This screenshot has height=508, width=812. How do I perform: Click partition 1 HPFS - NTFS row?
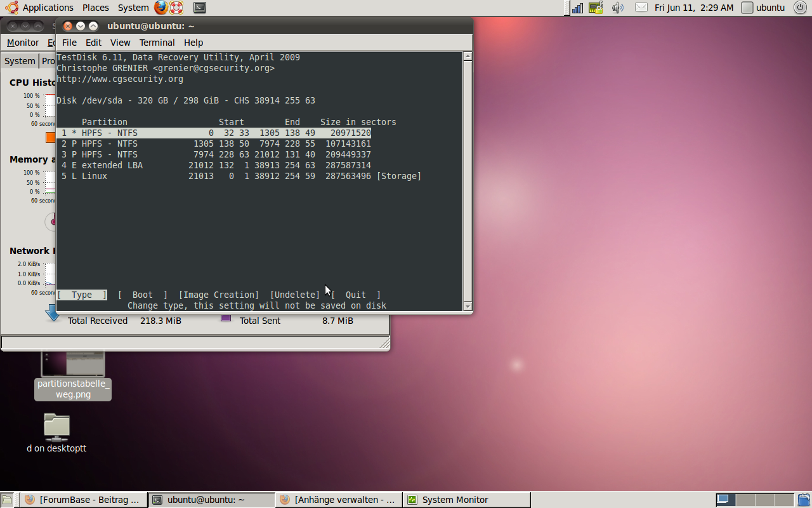214,133
